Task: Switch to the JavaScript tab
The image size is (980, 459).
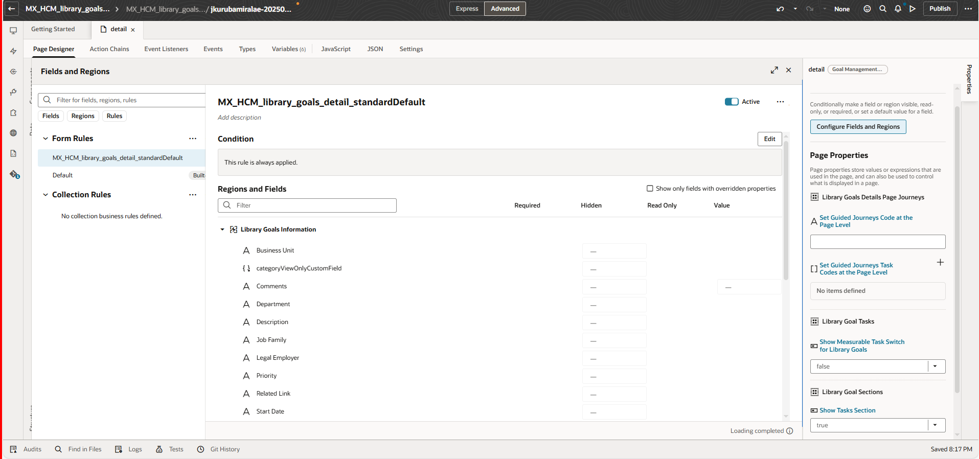Action: (336, 49)
